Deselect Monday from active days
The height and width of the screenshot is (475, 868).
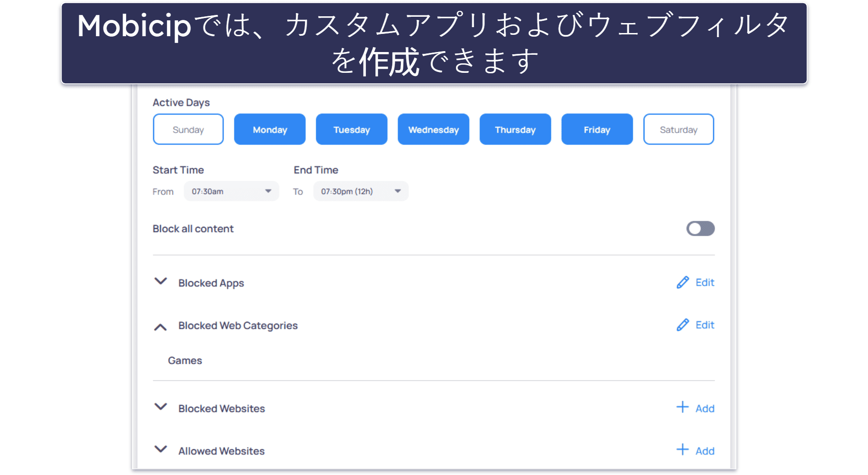click(270, 129)
